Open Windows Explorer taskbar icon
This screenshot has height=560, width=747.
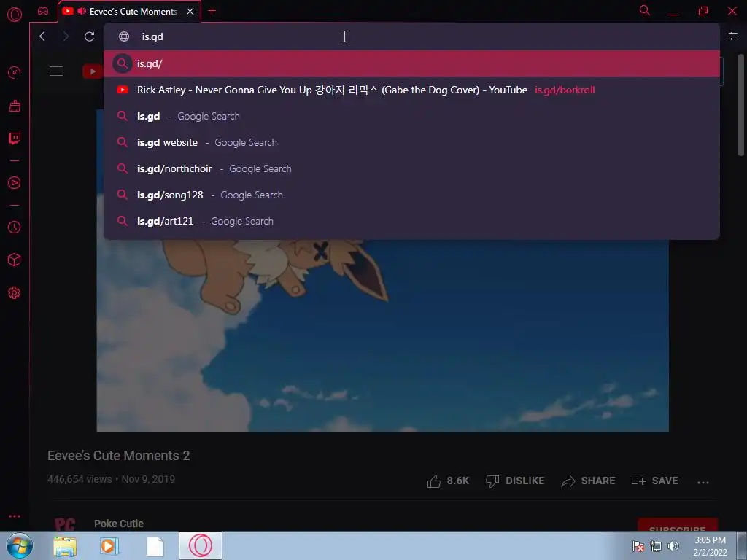[x=65, y=546]
